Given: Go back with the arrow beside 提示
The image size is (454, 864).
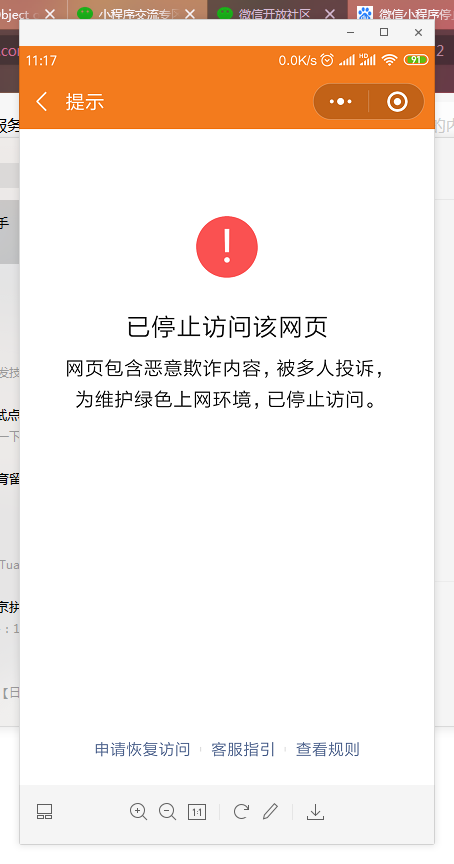Looking at the screenshot, I should (x=42, y=101).
